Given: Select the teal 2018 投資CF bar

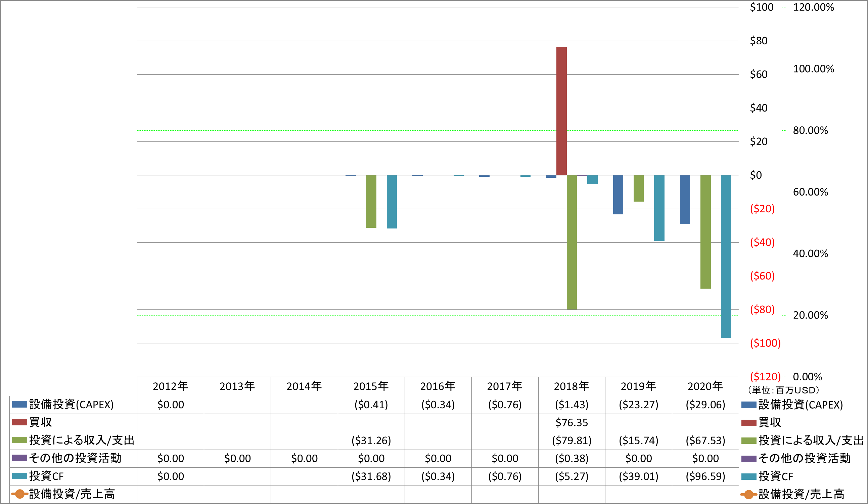Looking at the screenshot, I should [592, 180].
